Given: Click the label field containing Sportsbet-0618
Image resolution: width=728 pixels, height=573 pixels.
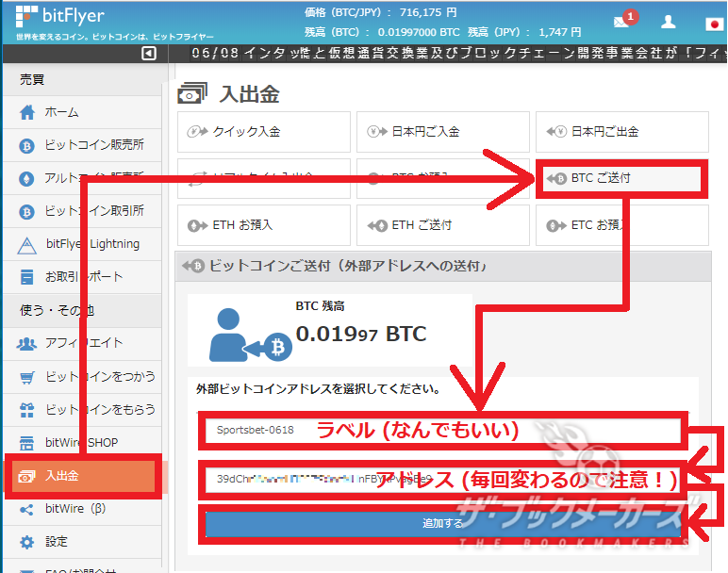Looking at the screenshot, I should click(441, 431).
